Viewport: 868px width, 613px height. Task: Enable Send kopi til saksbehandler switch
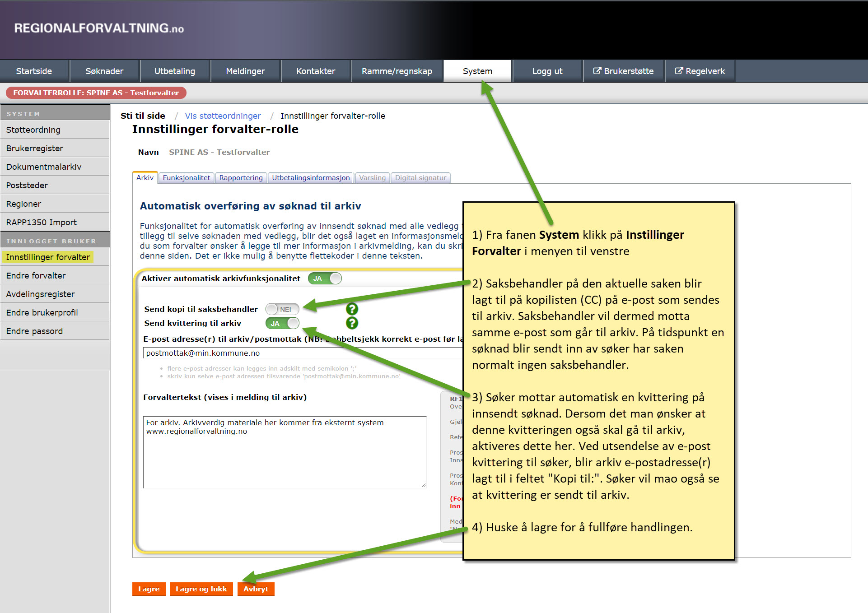tap(282, 309)
